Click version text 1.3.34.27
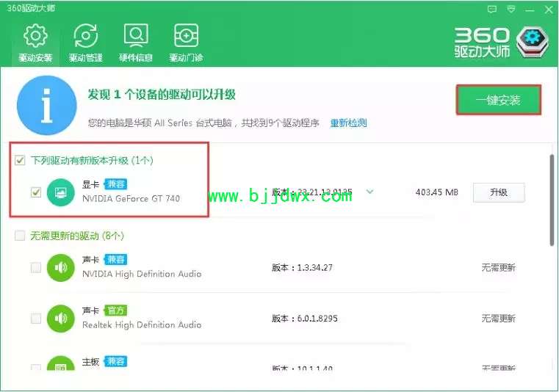 [x=315, y=268]
